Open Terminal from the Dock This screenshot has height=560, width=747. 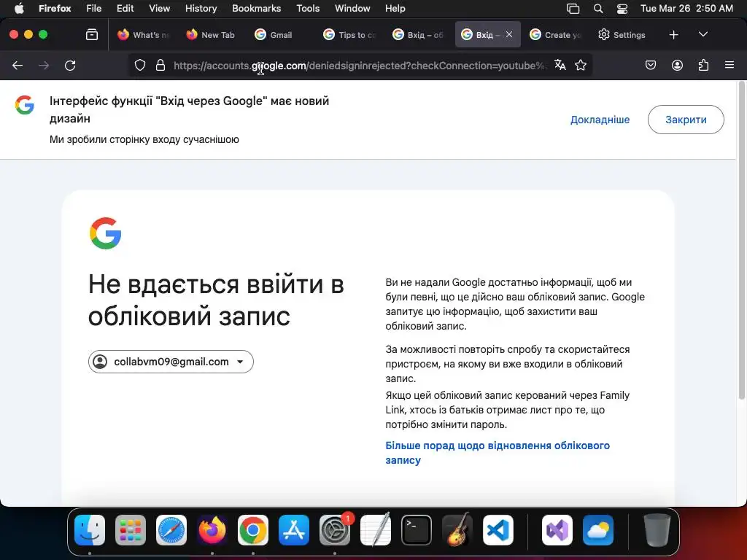pyautogui.click(x=417, y=530)
